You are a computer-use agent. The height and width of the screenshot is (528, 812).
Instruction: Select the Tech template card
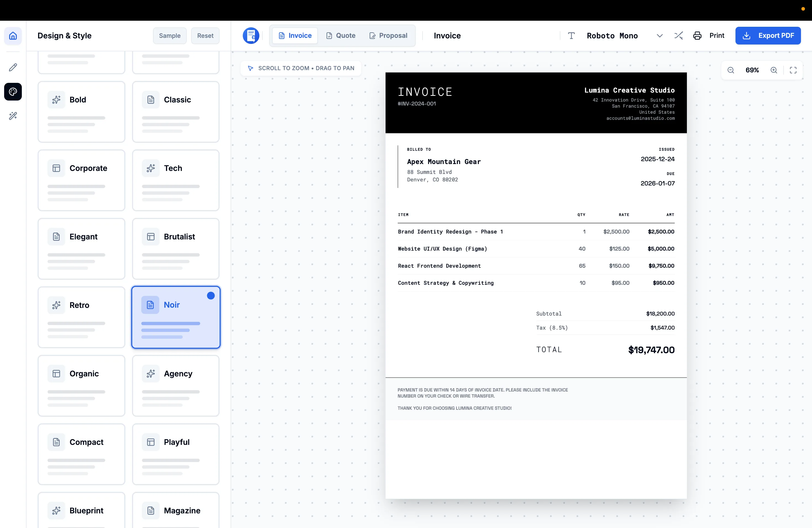pos(176,180)
